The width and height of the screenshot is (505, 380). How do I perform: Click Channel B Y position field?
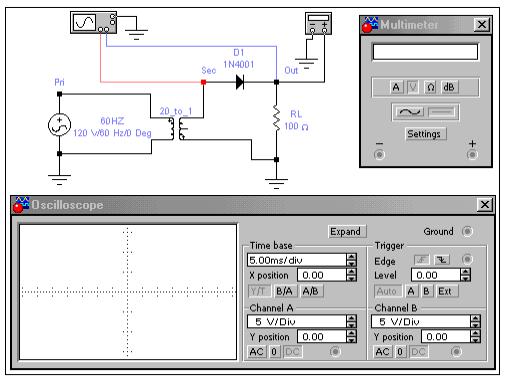[x=446, y=337]
